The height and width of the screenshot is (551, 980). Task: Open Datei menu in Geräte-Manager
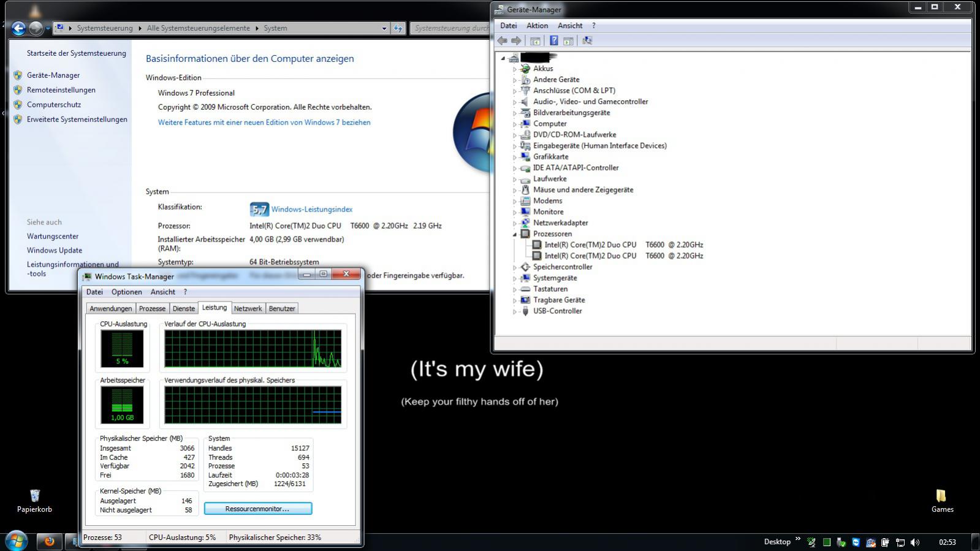click(x=508, y=26)
